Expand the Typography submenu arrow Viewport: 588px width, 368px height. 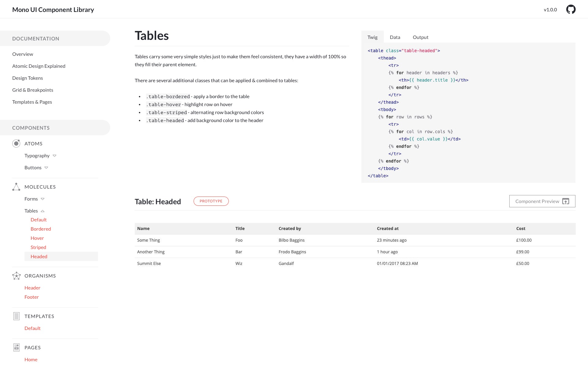[x=55, y=156]
